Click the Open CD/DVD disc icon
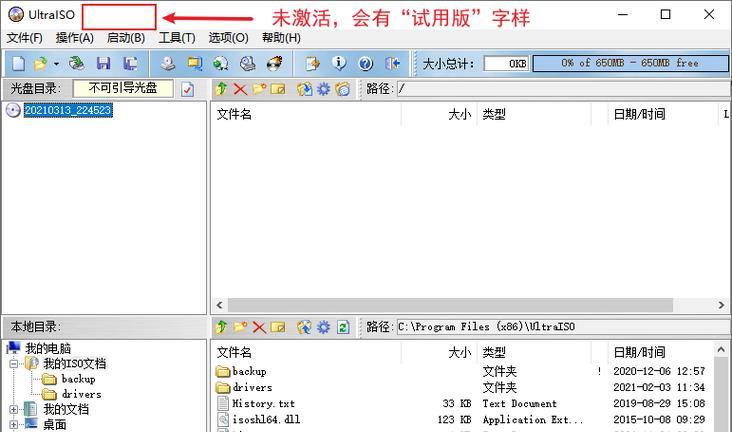 pos(77,64)
